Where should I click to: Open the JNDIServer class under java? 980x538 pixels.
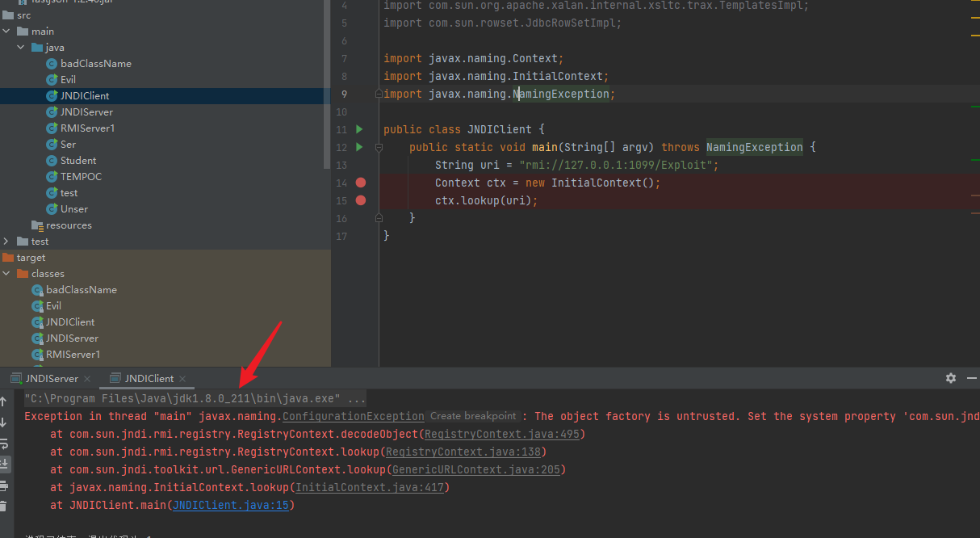pyautogui.click(x=86, y=111)
